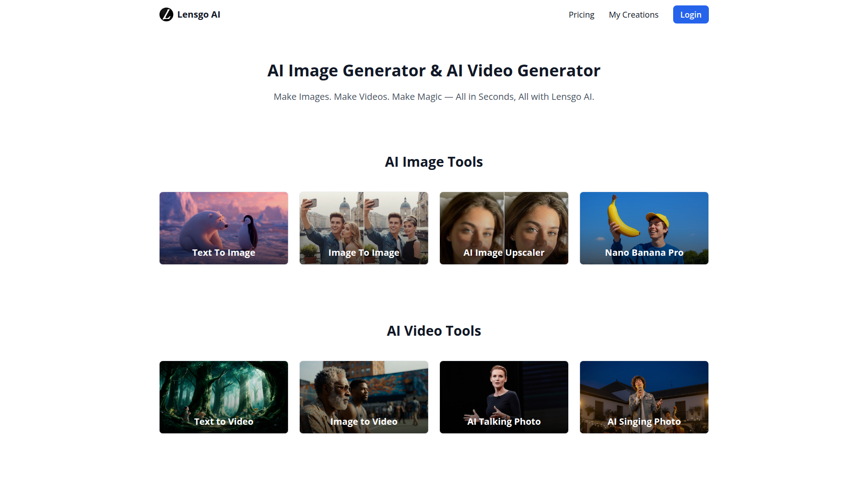Screen dimensions: 868x488
Task: Click the polar bear in the Text To Image thumbnail
Action: coord(203,228)
